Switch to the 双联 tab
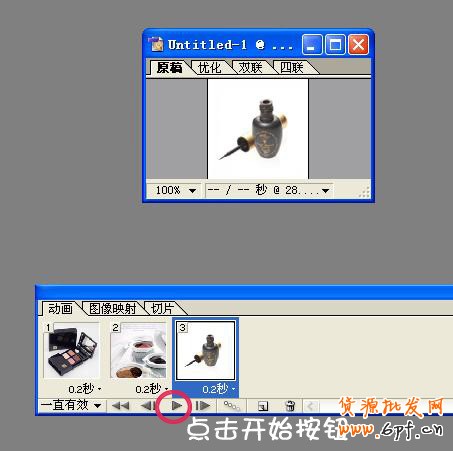453x451 pixels. tap(250, 68)
